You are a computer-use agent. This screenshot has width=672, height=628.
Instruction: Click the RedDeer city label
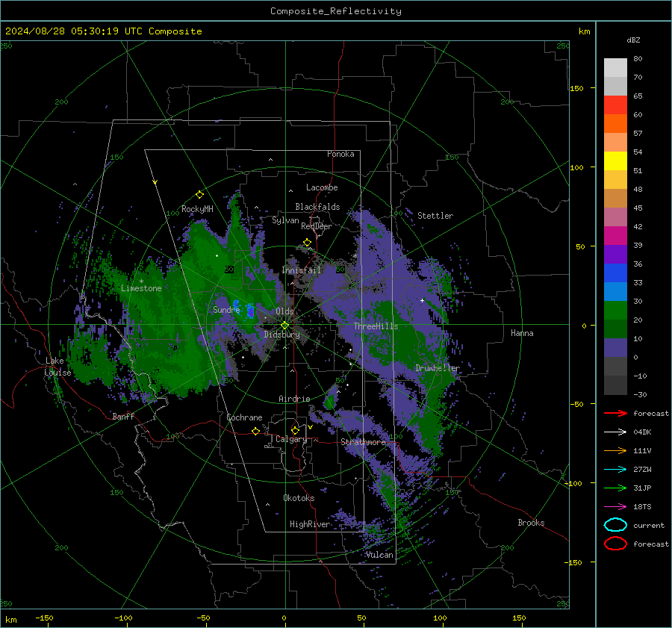pos(317,226)
